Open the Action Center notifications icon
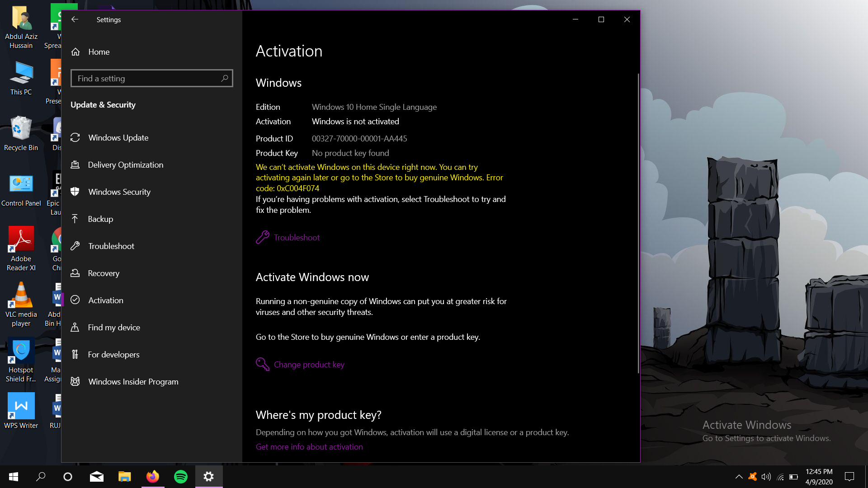The image size is (868, 488). pos(849,477)
